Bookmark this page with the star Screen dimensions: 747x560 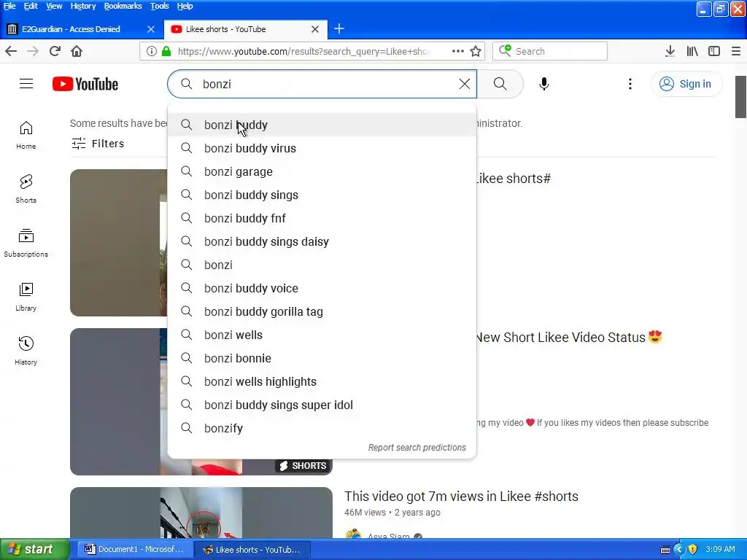476,51
